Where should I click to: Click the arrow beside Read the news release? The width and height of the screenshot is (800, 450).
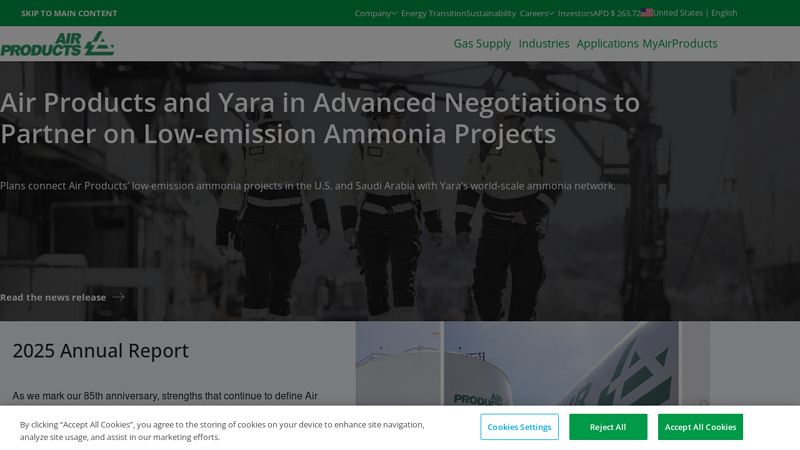118,297
